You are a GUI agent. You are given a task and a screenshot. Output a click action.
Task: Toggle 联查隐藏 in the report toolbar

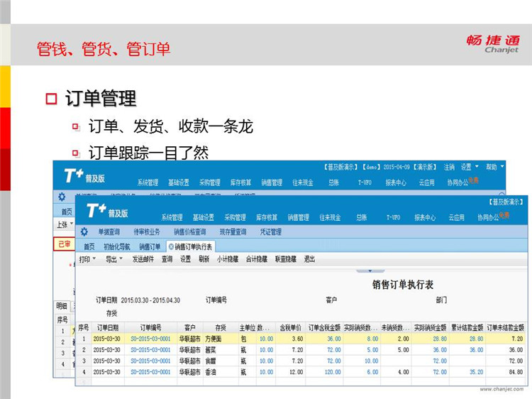pos(285,259)
